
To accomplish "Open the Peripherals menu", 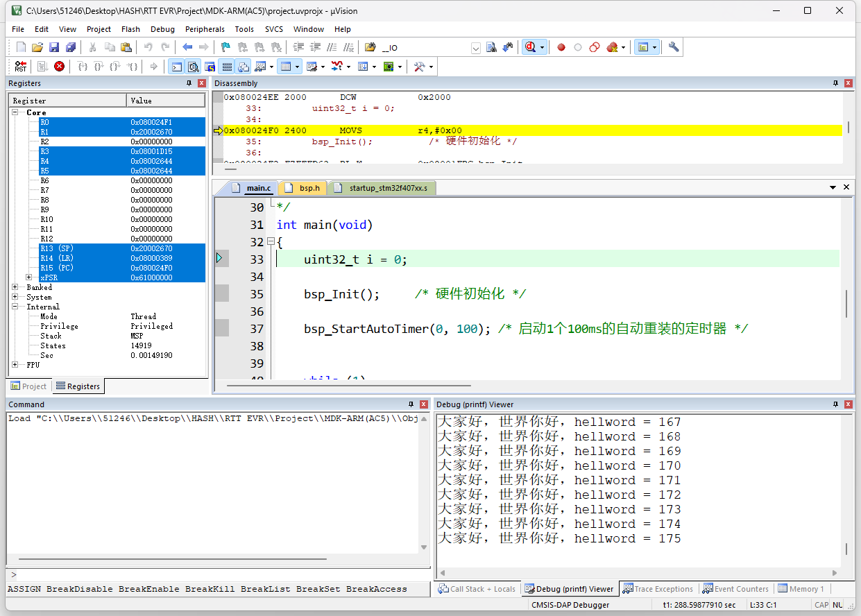I will 205,29.
